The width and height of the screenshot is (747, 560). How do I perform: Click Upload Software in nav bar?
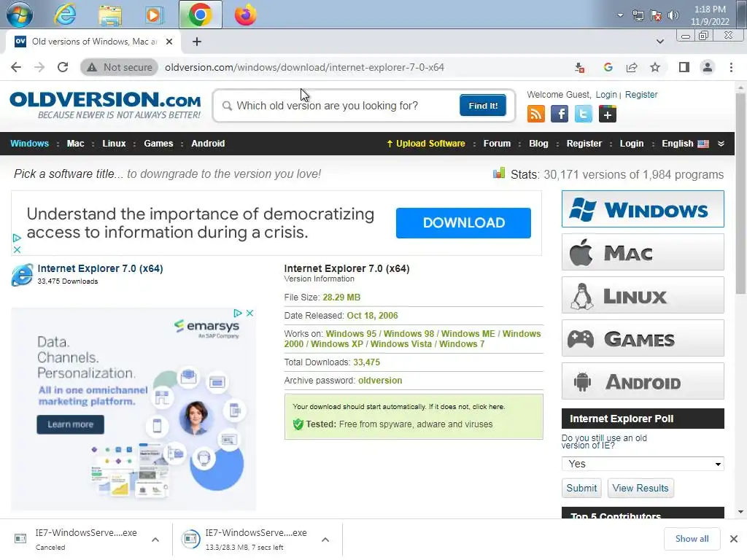[426, 144]
